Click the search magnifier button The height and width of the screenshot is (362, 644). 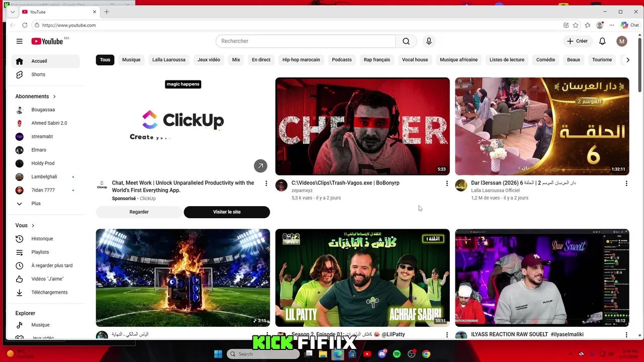point(406,41)
